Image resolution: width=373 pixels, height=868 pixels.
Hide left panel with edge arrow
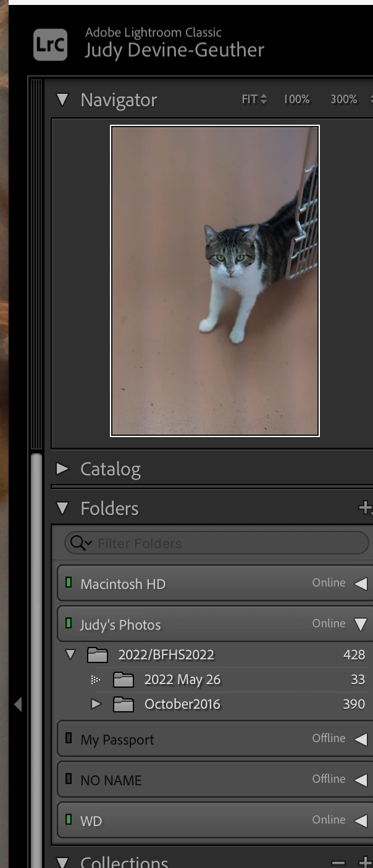tap(17, 704)
